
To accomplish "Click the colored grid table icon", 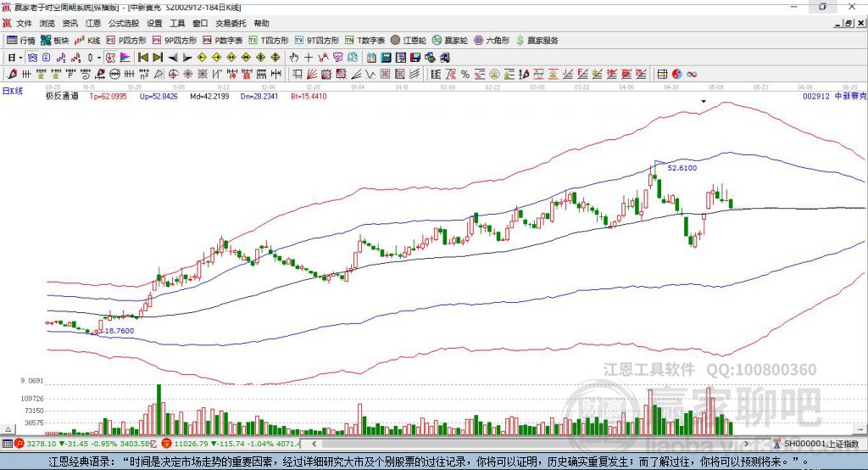I will (661, 74).
